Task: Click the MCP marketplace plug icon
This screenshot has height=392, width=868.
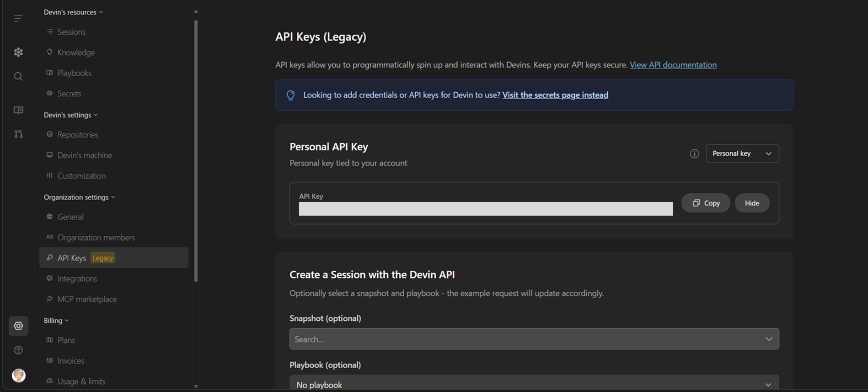Action: [49, 299]
